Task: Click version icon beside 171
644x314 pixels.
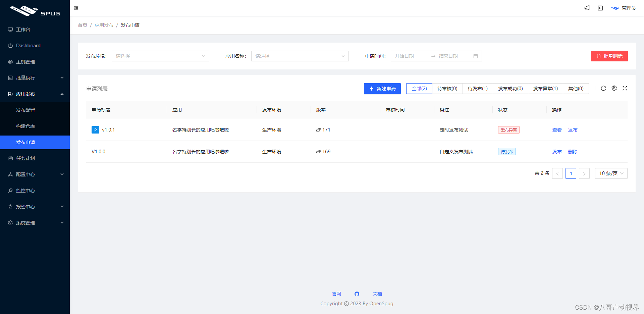Action: pos(319,130)
